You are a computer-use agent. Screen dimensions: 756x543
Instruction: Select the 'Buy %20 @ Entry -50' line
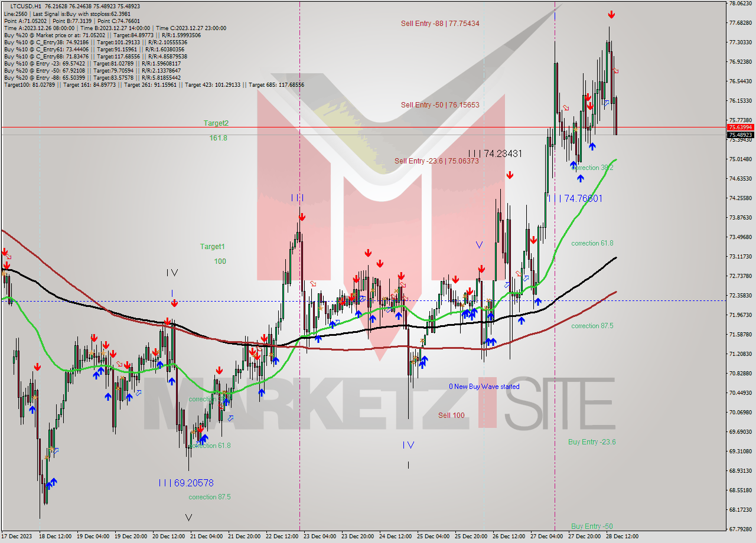pos(92,71)
